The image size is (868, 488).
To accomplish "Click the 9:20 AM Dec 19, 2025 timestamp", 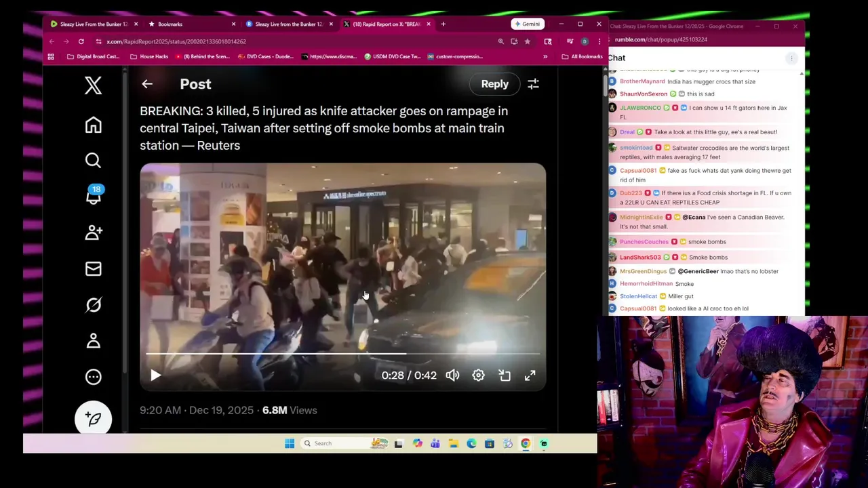I will click(197, 410).
